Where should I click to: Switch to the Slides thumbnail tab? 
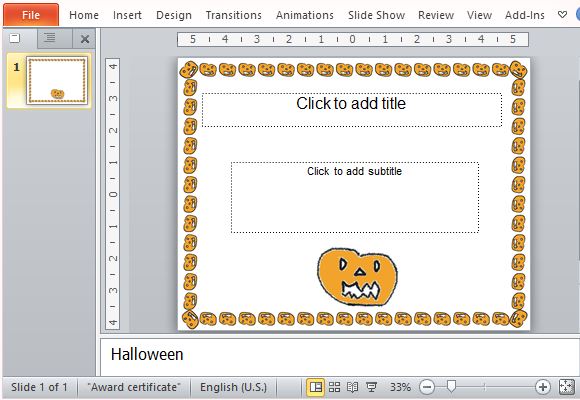(x=15, y=38)
